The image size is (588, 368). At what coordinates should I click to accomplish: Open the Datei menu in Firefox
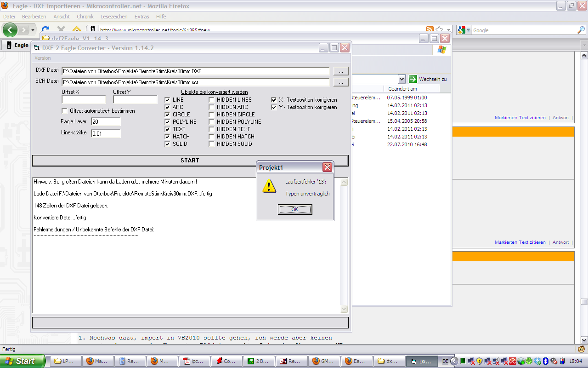(x=9, y=17)
